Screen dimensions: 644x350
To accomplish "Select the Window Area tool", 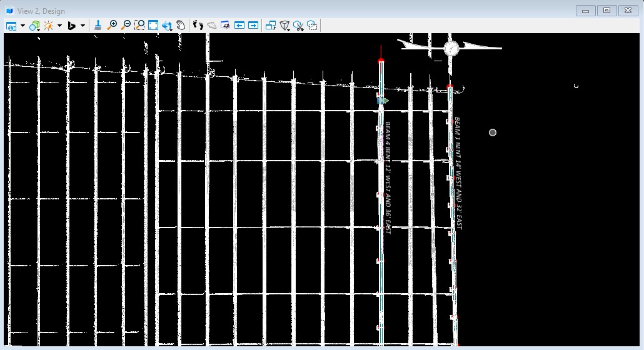I will point(139,25).
